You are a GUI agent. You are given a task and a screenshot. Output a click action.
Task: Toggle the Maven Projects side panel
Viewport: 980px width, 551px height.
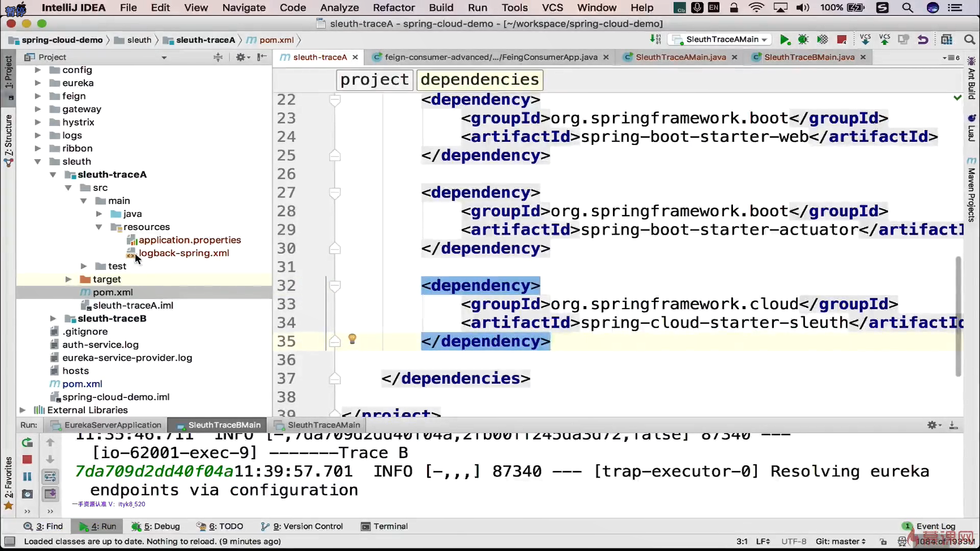click(971, 191)
